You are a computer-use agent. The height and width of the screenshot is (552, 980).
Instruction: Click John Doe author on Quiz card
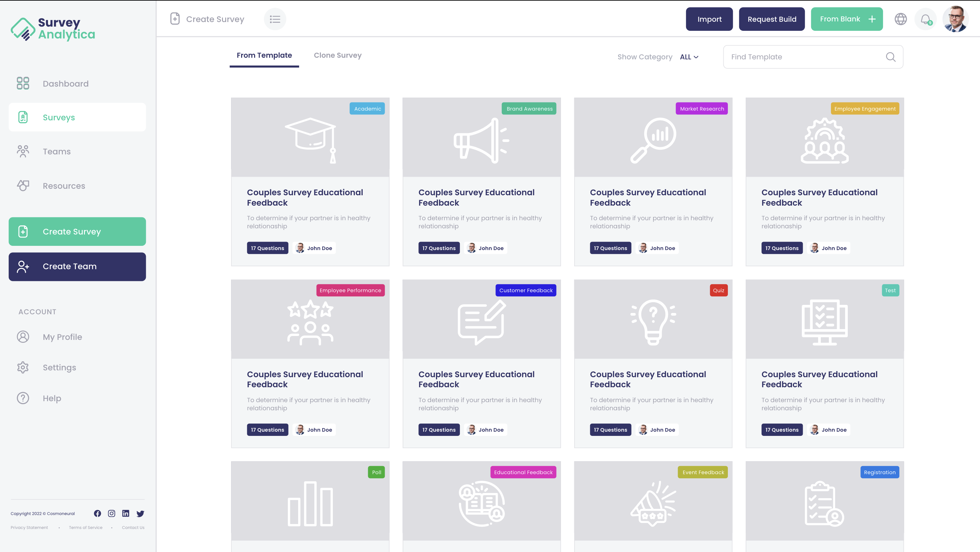(657, 430)
